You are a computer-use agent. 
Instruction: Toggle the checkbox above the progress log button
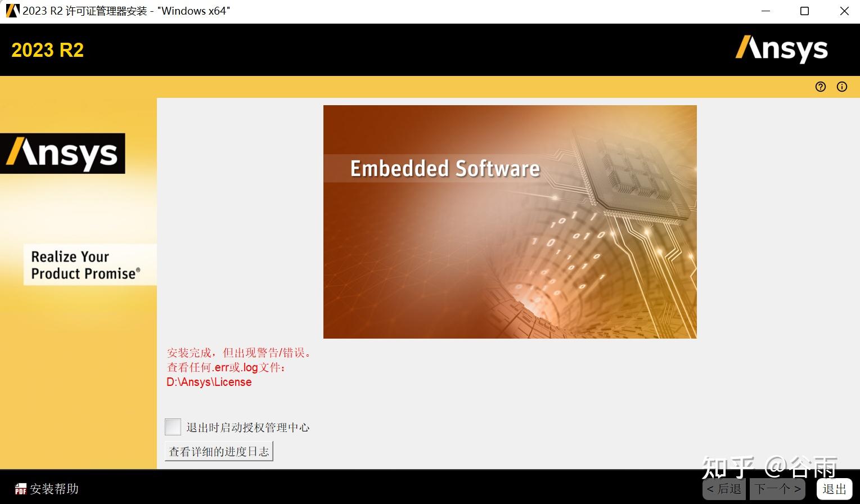[x=172, y=426]
